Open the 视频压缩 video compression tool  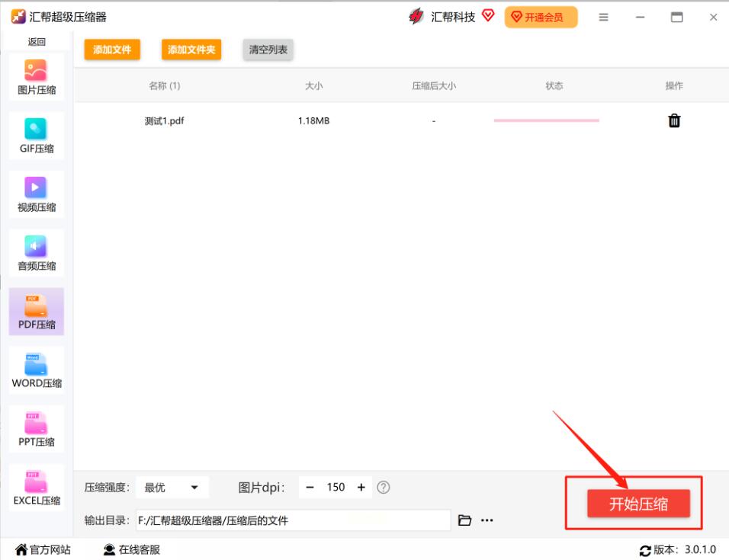(x=37, y=194)
